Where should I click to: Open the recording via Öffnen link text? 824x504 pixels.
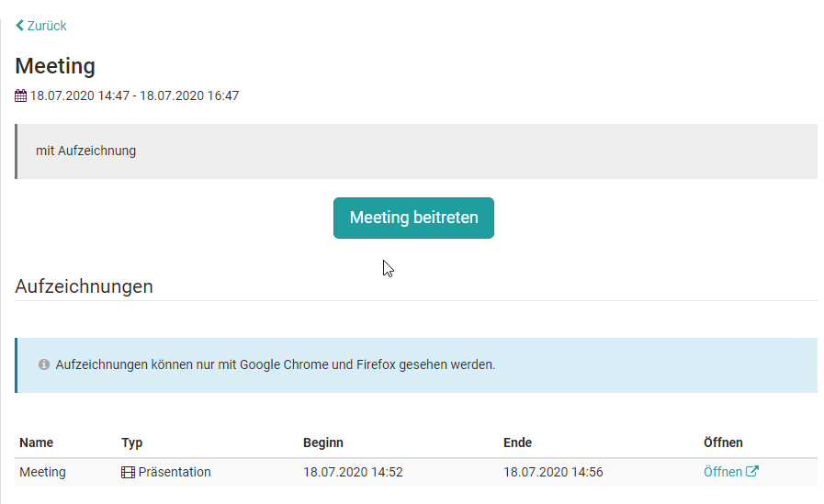[722, 472]
